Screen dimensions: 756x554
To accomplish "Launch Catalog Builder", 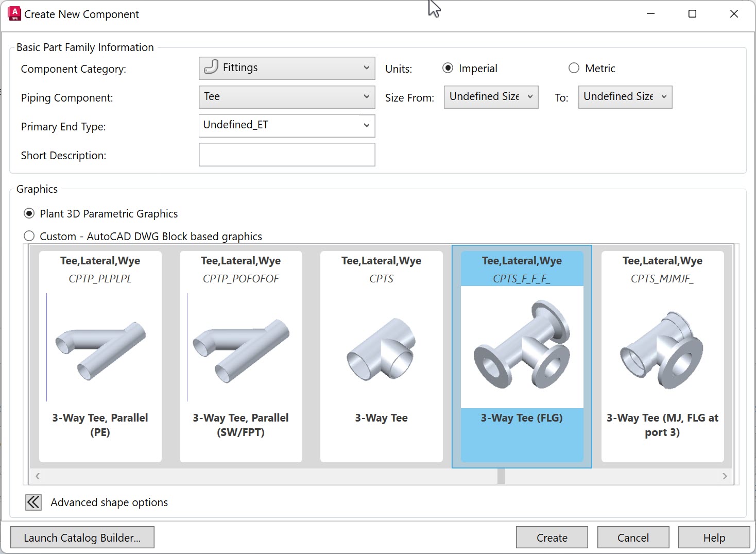I will (x=82, y=538).
